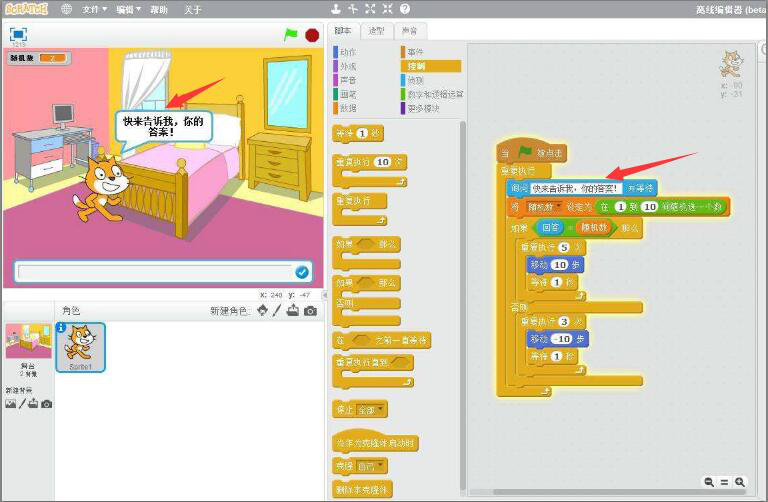Paint a new sprite with brush icon
Viewport: 768px width, 502px height.
277,311
